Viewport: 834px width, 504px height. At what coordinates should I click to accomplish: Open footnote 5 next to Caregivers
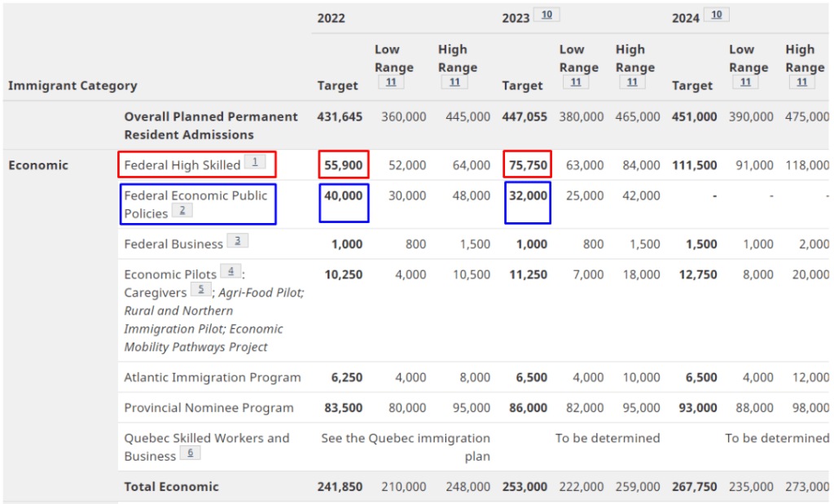click(x=200, y=290)
